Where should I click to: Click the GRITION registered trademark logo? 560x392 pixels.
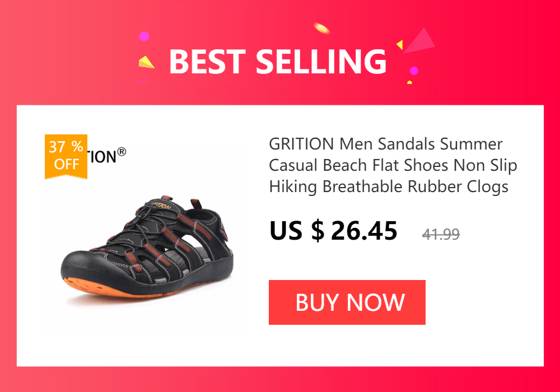point(107,156)
